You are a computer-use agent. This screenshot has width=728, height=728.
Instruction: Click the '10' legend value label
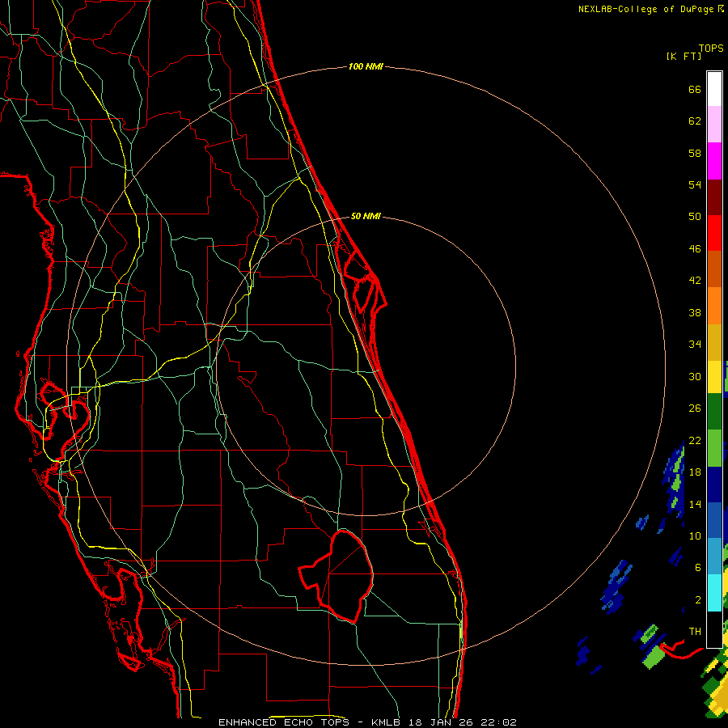695,535
